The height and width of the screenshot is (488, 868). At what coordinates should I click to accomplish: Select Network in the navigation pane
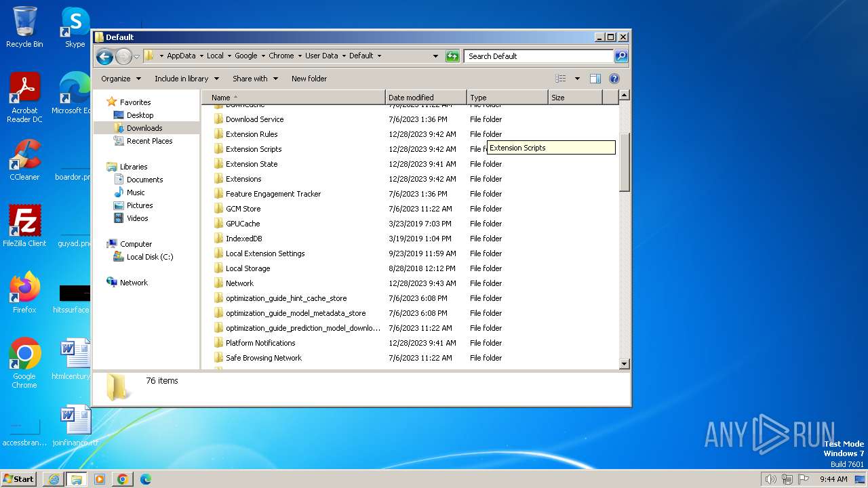pyautogui.click(x=134, y=283)
